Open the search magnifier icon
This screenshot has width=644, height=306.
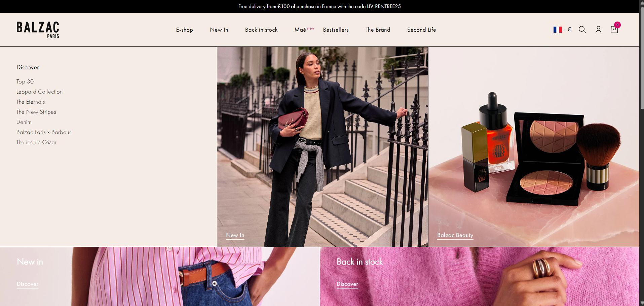tap(582, 30)
